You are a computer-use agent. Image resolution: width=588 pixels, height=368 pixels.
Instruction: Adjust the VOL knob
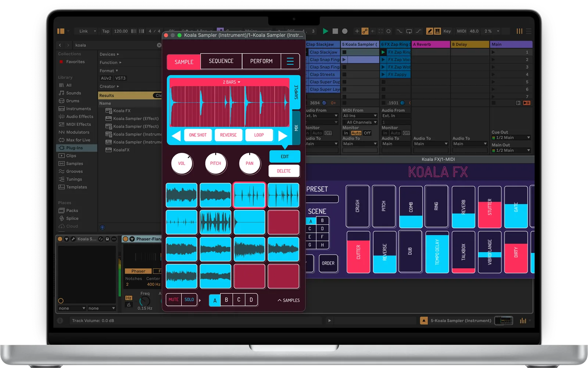click(182, 163)
